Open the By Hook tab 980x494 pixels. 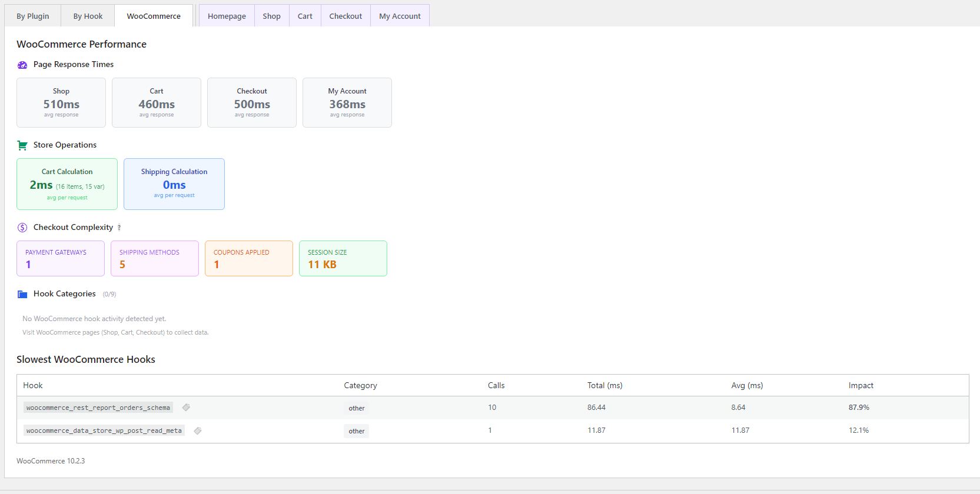88,16
